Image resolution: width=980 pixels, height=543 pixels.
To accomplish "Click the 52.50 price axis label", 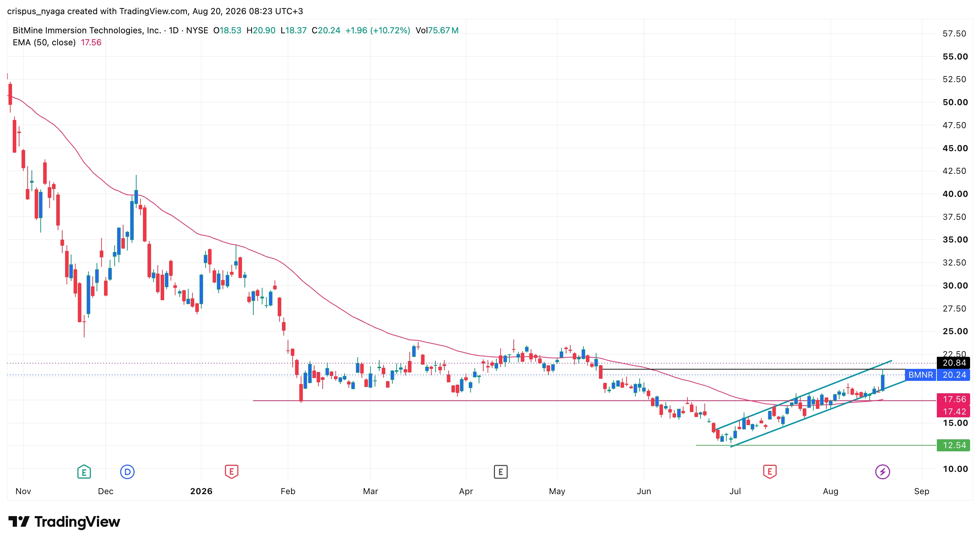I will [x=954, y=79].
